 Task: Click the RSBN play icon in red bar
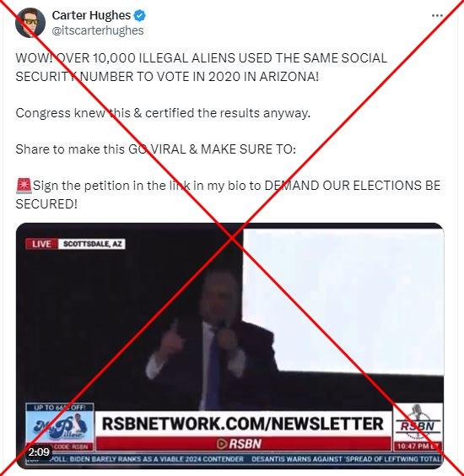coord(222,444)
